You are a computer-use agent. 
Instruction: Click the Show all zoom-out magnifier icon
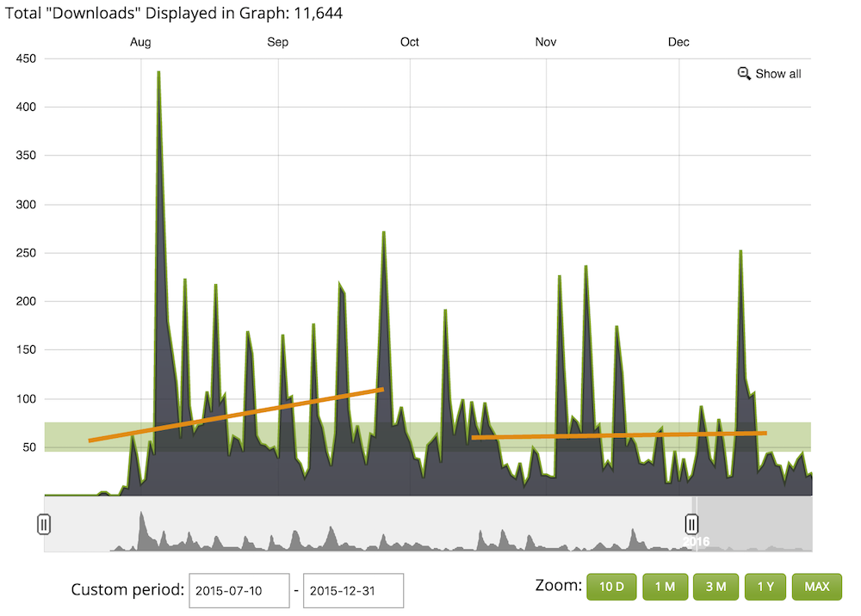tap(744, 73)
